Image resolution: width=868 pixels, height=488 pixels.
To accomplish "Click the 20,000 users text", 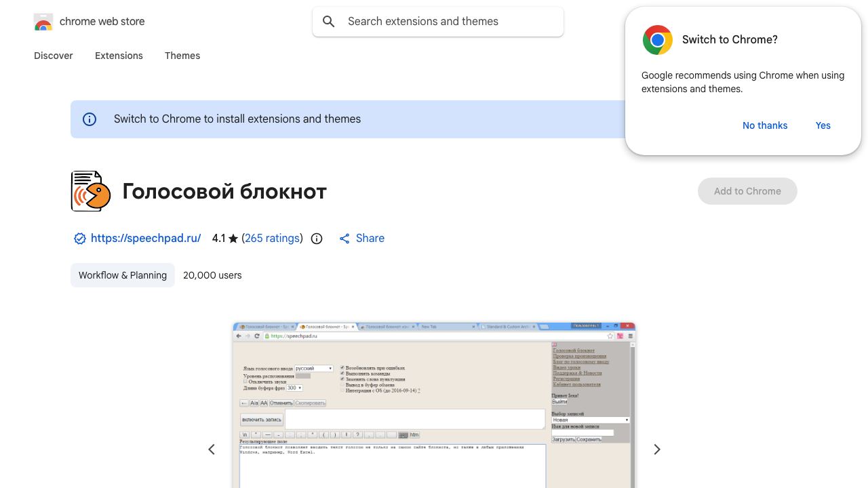I will [212, 275].
